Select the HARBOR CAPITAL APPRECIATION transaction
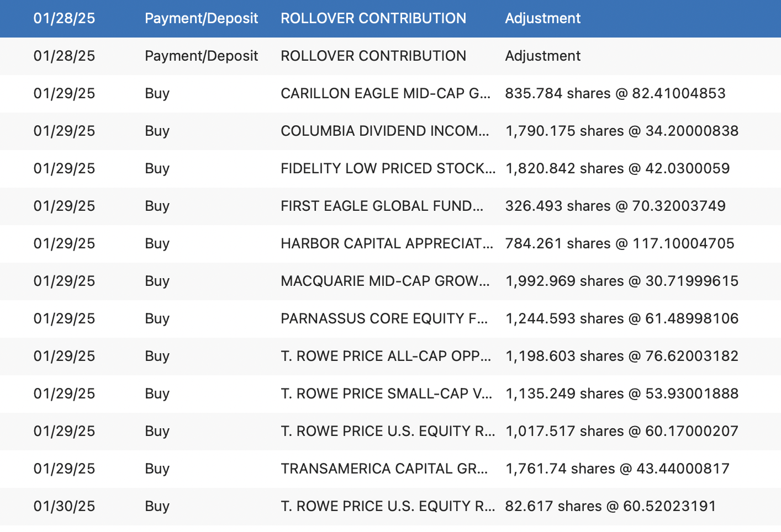Viewport: 781px width, 532px height. tap(390, 244)
